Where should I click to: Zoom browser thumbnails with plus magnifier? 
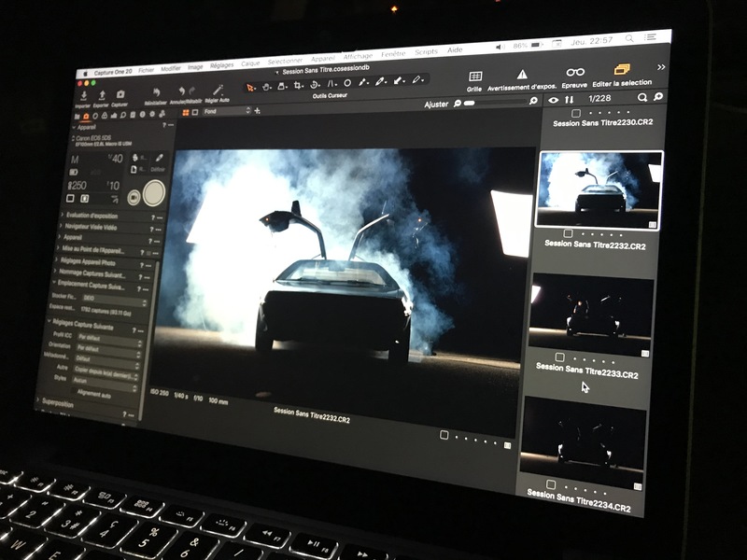pos(658,97)
